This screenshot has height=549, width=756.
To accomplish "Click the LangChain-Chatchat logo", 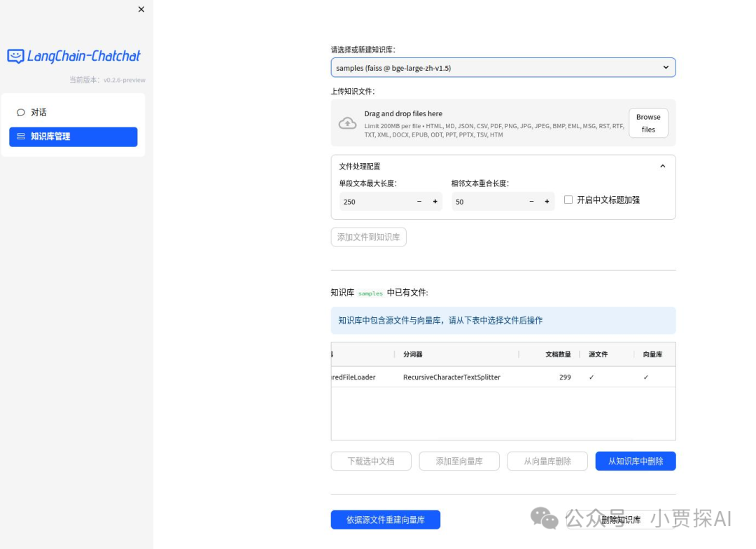I will 73,56.
